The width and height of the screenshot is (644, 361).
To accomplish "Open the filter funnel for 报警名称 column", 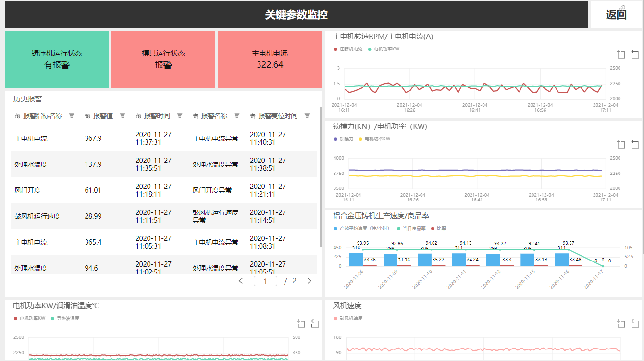I will coord(237,116).
